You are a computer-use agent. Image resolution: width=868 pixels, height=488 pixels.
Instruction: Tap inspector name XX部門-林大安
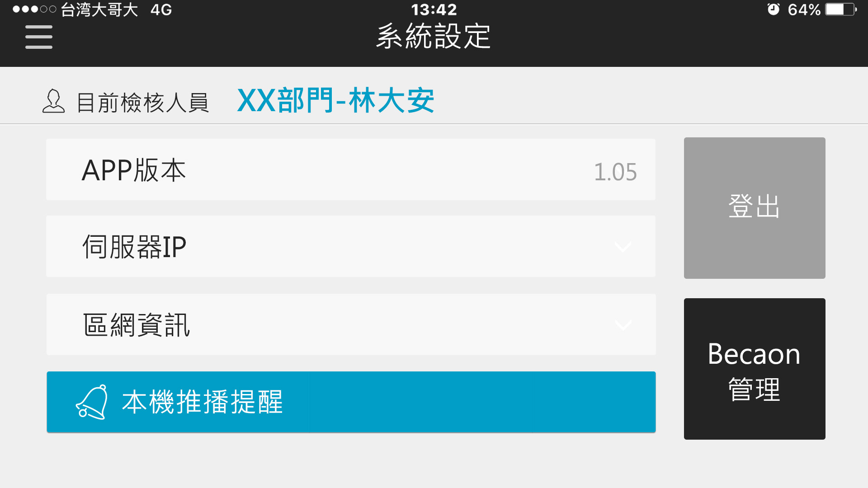[x=336, y=100]
